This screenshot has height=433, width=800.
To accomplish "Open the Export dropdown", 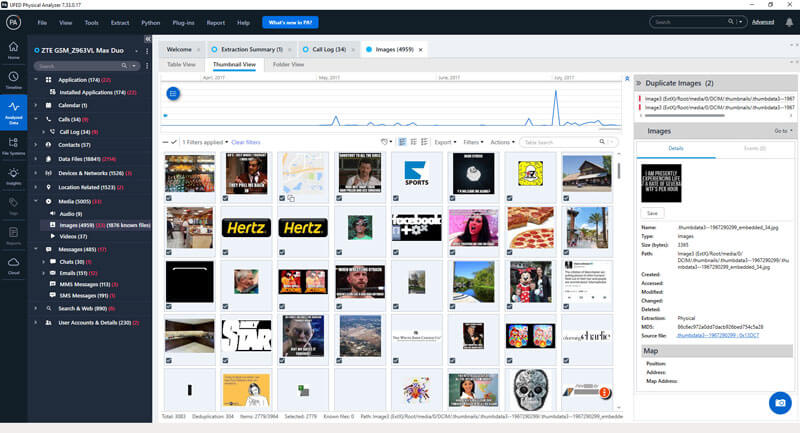I will pos(445,142).
